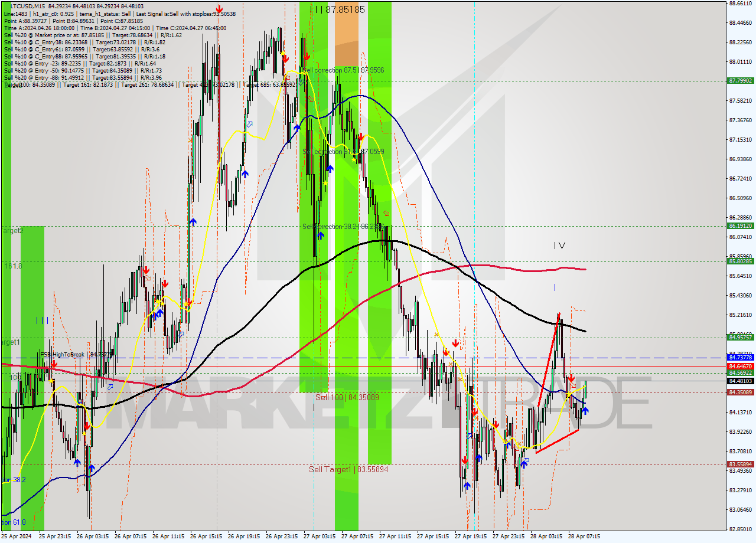Click the 'Sell correction 87.5 | 87.9596' label
The height and width of the screenshot is (543, 756).
(x=343, y=70)
